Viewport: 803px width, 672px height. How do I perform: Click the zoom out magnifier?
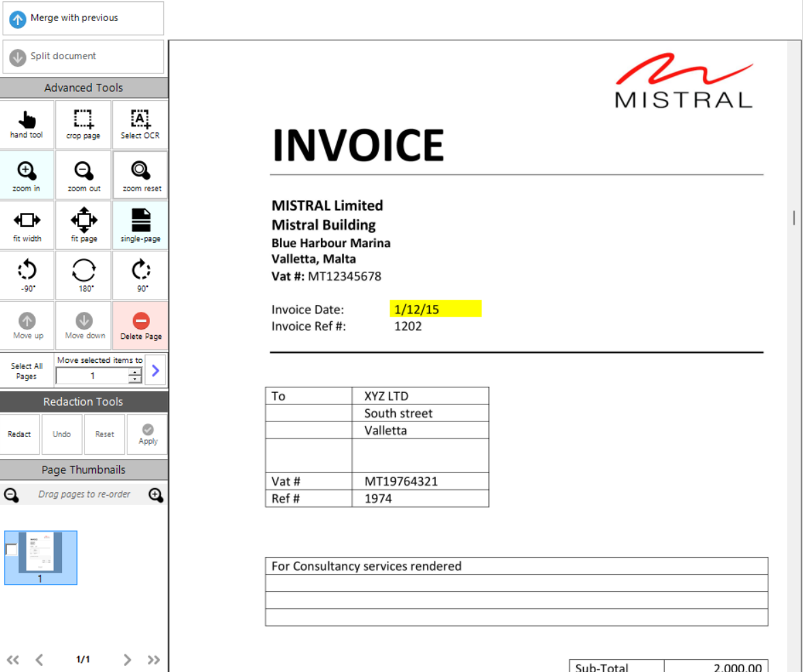(84, 176)
